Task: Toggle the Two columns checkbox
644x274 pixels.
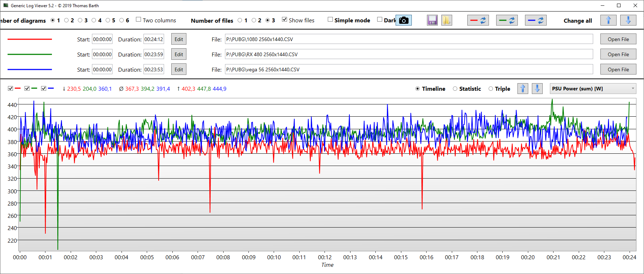Action: pos(138,19)
